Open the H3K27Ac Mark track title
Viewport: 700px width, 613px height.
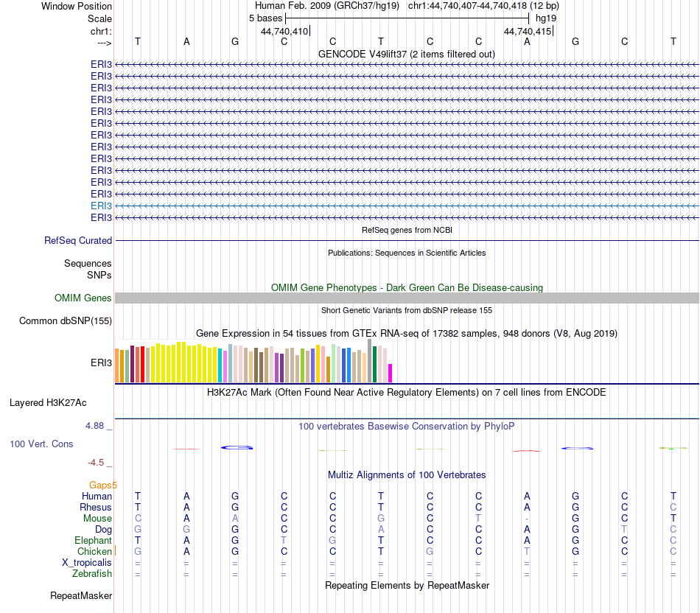pyautogui.click(x=407, y=393)
